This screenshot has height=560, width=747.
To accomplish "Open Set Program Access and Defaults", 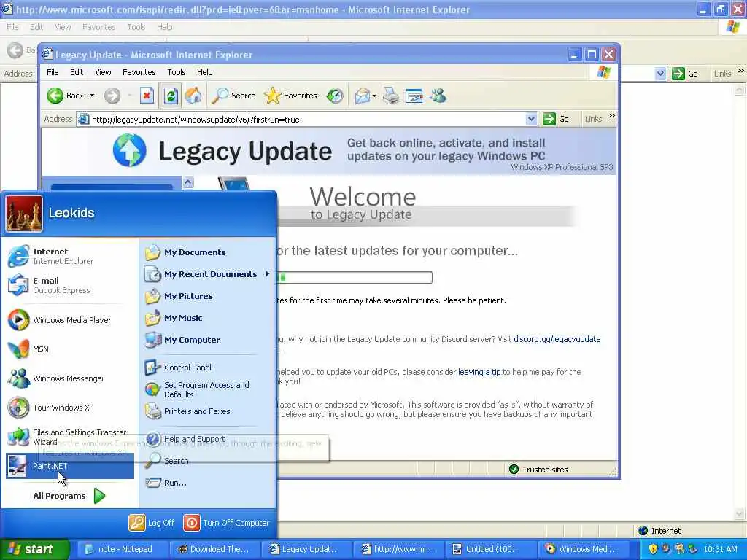I will point(208,389).
